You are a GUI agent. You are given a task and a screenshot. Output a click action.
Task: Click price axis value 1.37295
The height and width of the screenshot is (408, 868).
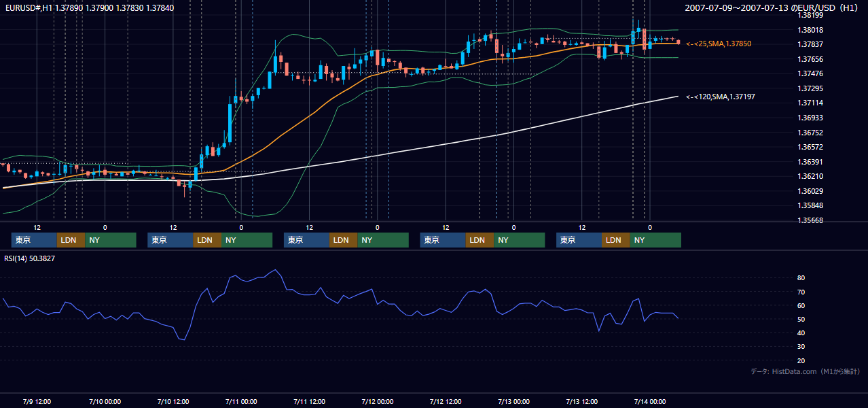pyautogui.click(x=810, y=88)
